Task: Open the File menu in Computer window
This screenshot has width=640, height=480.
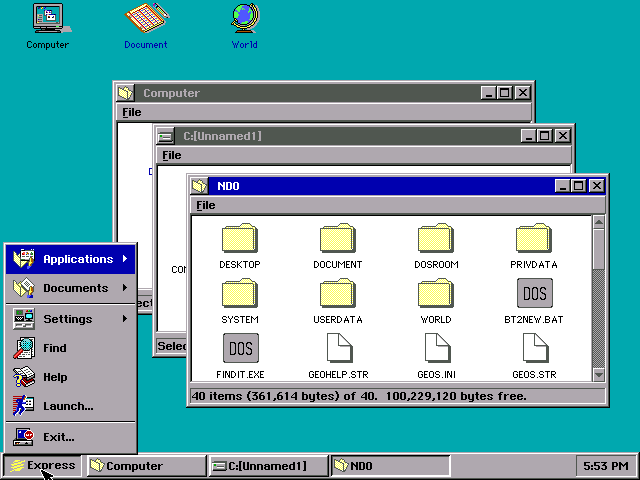Action: point(131,112)
